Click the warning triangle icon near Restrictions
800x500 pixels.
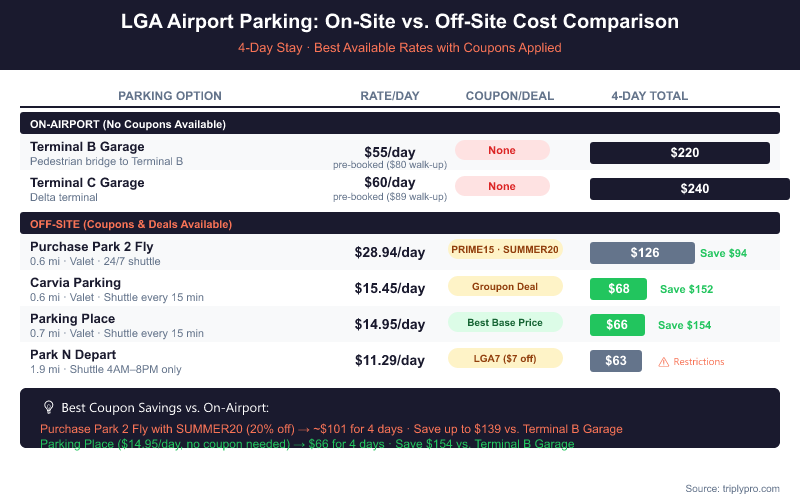tap(663, 361)
